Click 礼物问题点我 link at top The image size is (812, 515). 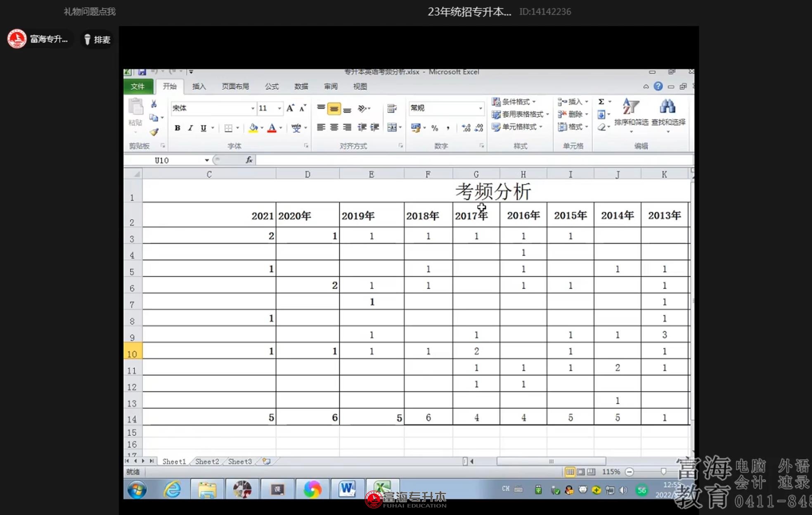click(x=90, y=12)
